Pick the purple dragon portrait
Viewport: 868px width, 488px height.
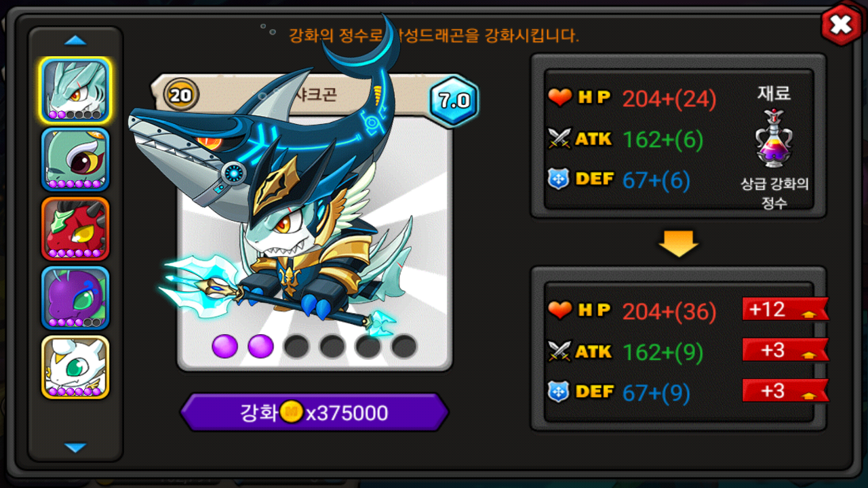tap(75, 298)
